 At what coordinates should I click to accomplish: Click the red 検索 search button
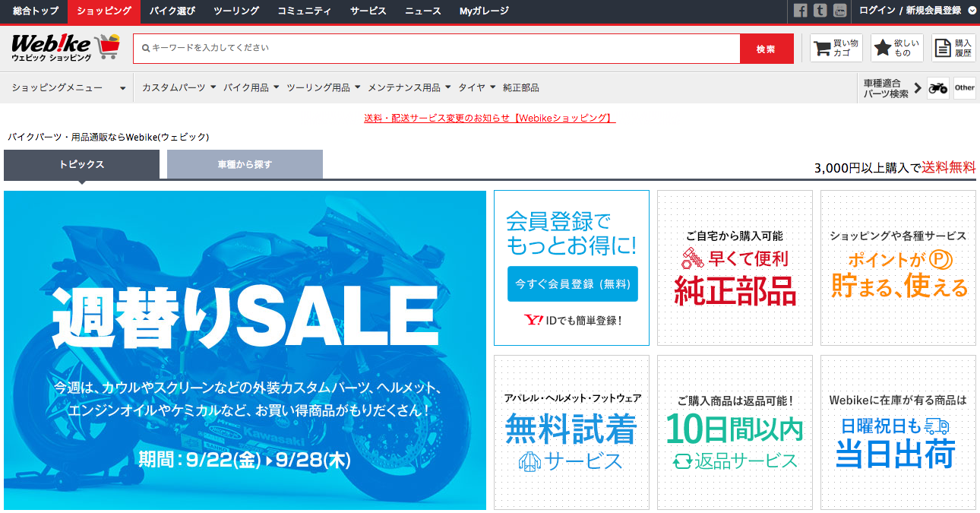[x=767, y=49]
